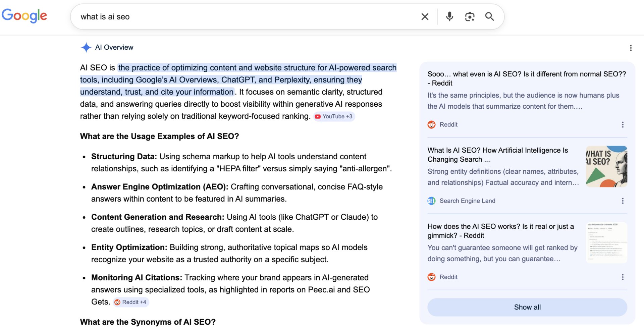
Task: Submit search with the magnifying glass icon
Action: (490, 16)
